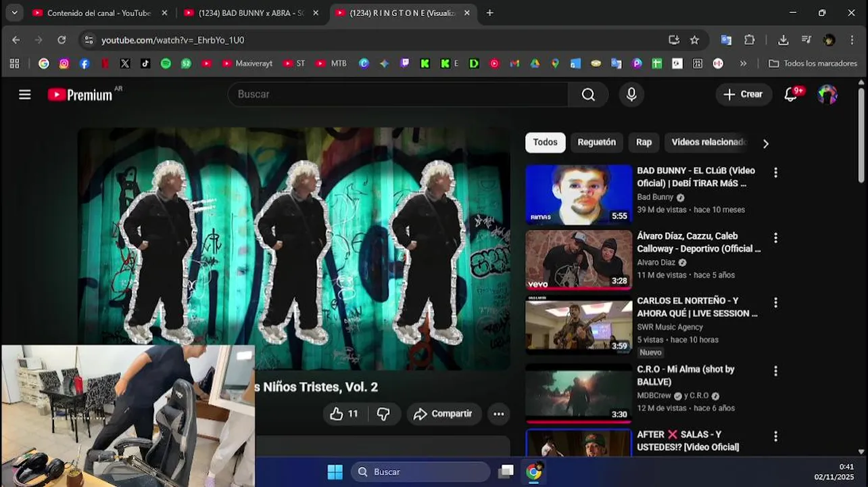Bookmark this page with the star
This screenshot has height=487, width=868.
point(694,40)
